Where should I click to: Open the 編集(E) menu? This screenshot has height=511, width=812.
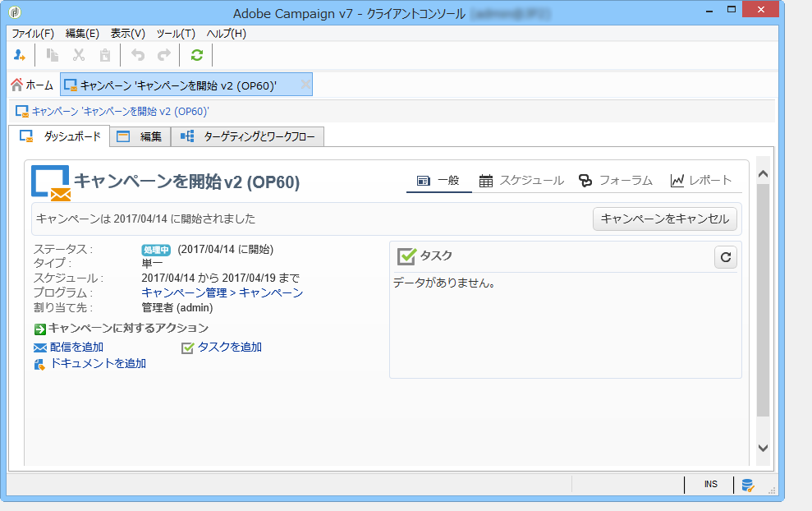82,34
